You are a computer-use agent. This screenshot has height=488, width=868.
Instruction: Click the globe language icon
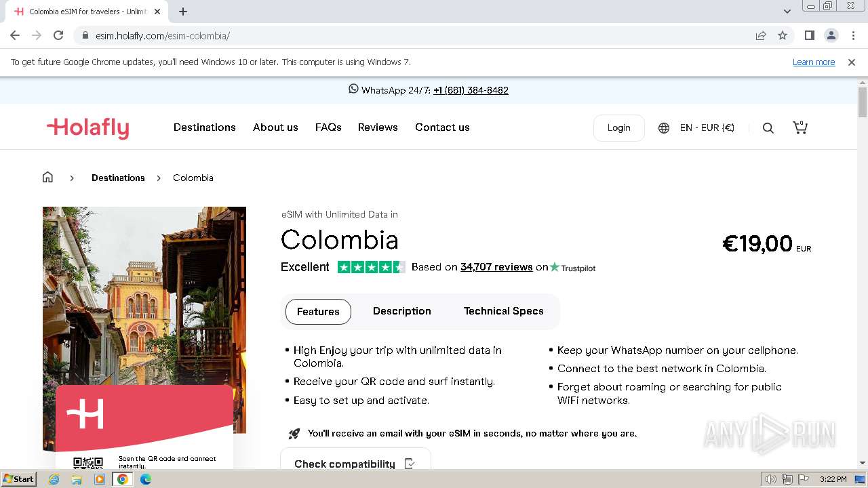point(664,128)
